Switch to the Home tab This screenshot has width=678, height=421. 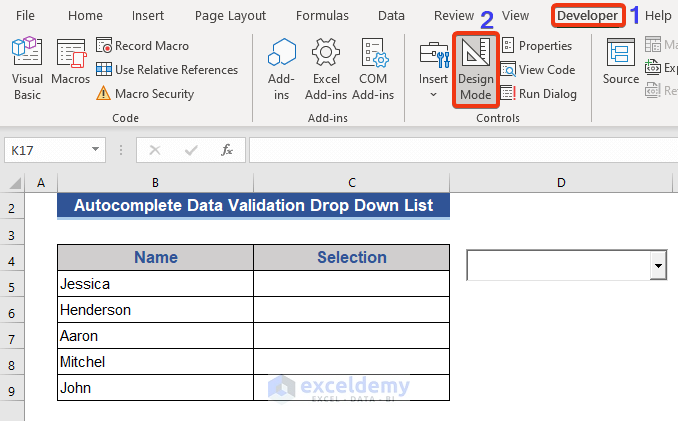coord(85,16)
